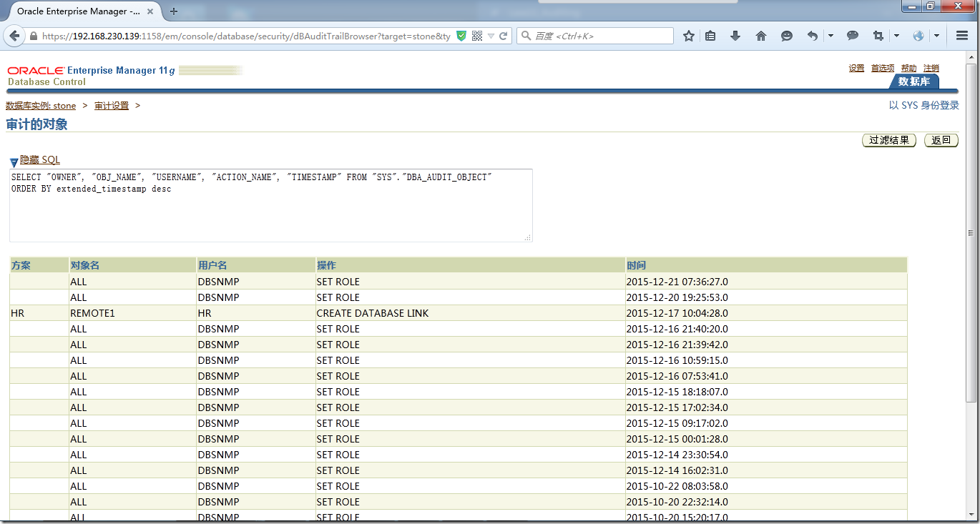Image resolution: width=980 pixels, height=524 pixels.
Task: Open the browser hamburger menu
Action: click(962, 36)
